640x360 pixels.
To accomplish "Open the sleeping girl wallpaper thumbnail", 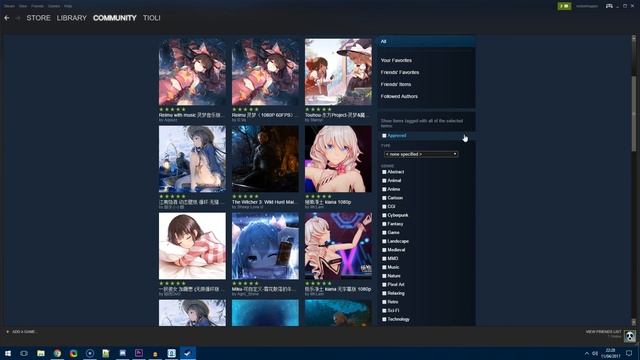I will coord(192,246).
